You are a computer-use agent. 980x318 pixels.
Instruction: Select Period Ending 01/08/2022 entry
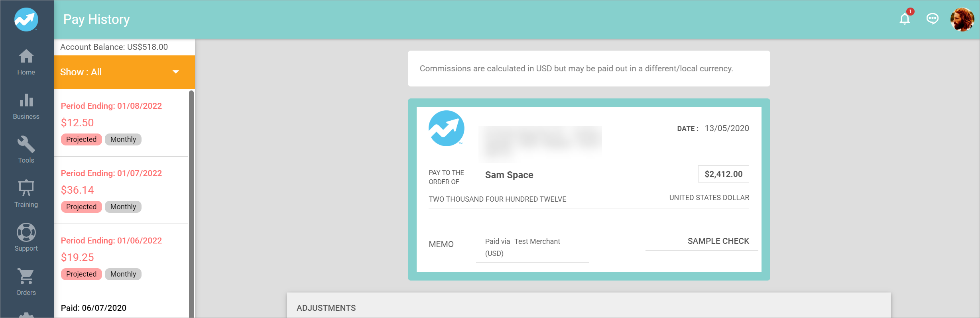pyautogui.click(x=111, y=106)
